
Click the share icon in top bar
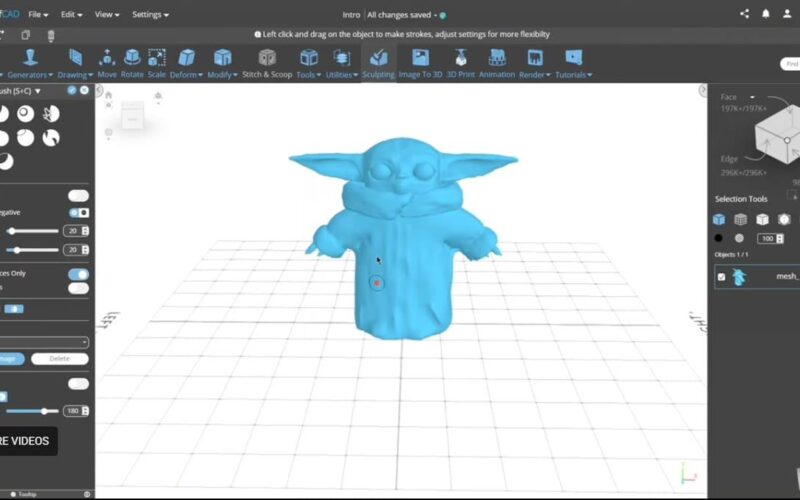[x=744, y=14]
